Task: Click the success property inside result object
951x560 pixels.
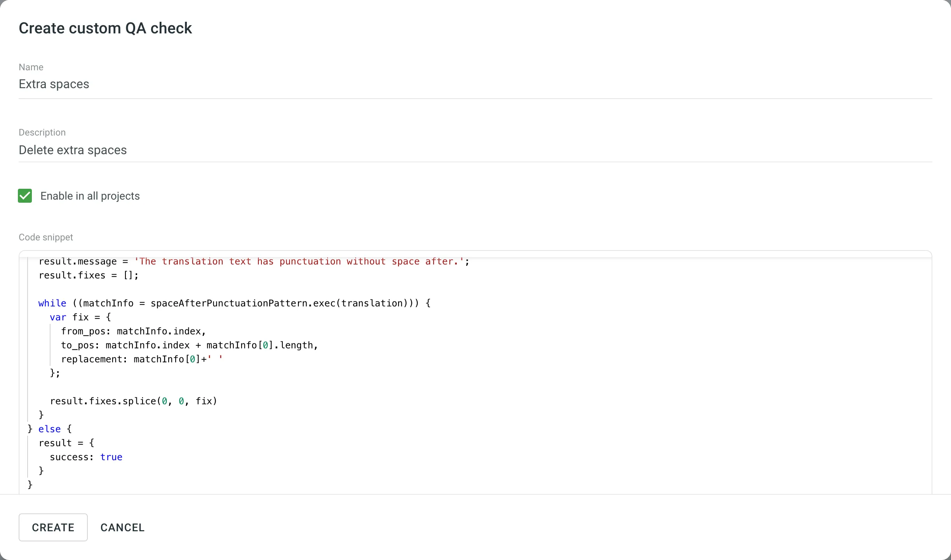Action: click(71, 457)
